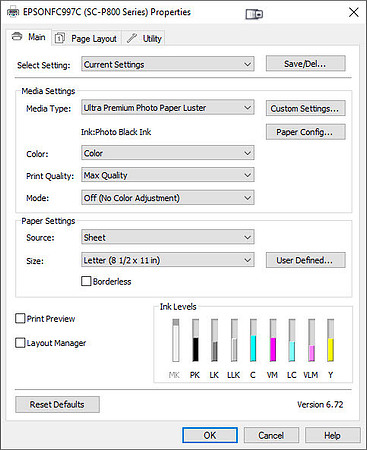
Task: Click the 'Print Quality:' label
Action: pos(50,176)
